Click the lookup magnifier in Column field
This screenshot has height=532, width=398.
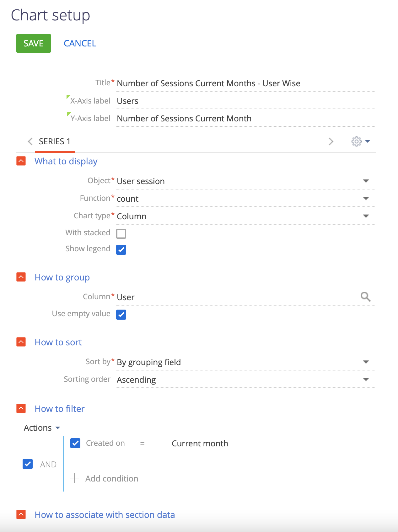tap(365, 296)
